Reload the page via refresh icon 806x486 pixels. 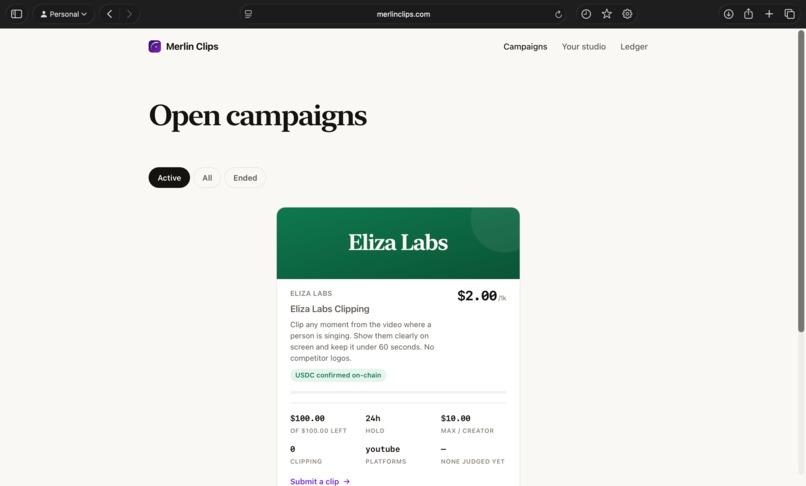[558, 14]
